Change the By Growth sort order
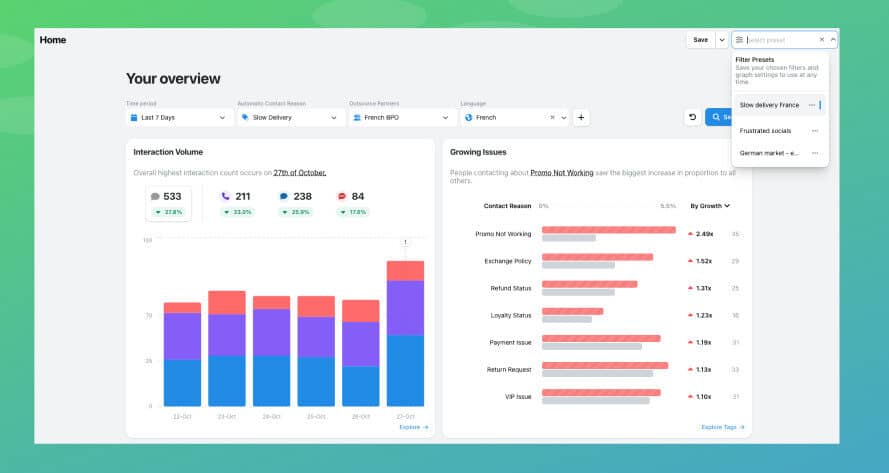Image resolution: width=889 pixels, height=473 pixels. point(710,206)
